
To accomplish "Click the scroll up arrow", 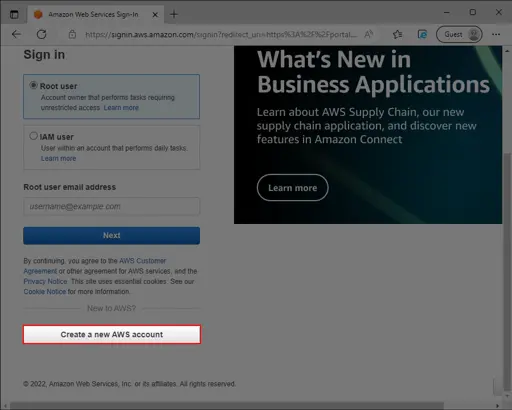I will 507,51.
